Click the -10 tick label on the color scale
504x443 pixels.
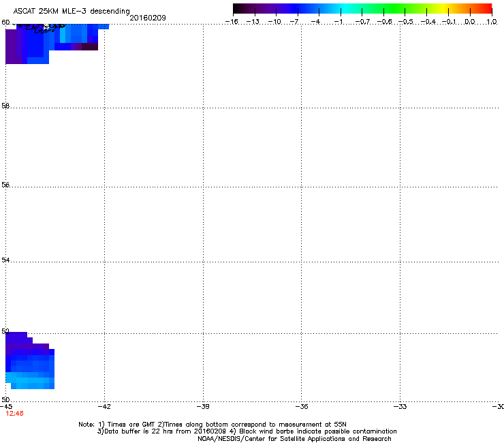click(274, 22)
